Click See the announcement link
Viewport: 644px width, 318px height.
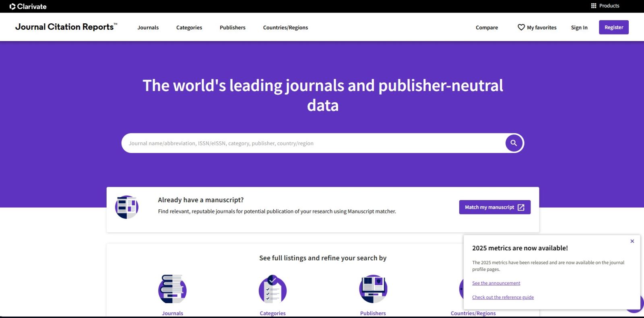[496, 283]
